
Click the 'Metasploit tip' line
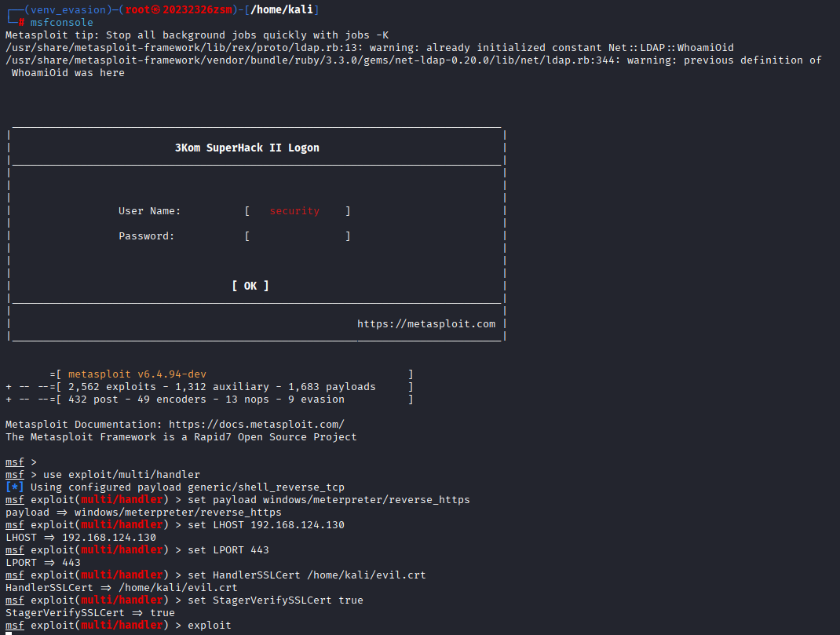(x=196, y=35)
